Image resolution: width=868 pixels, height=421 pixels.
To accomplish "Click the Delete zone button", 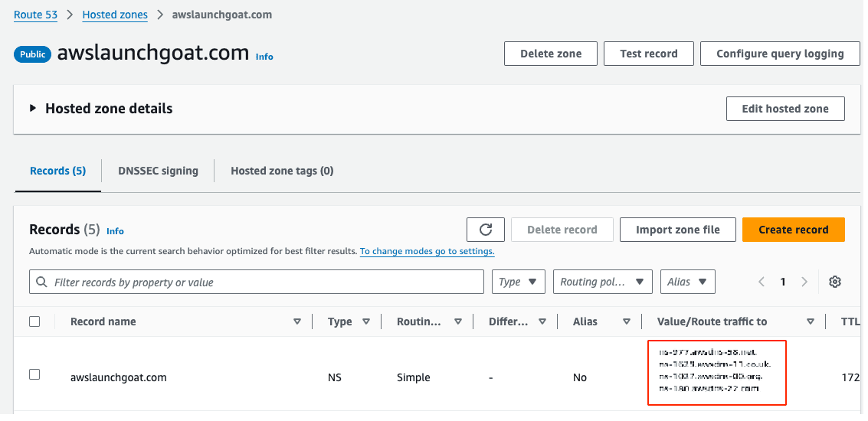I will [551, 54].
